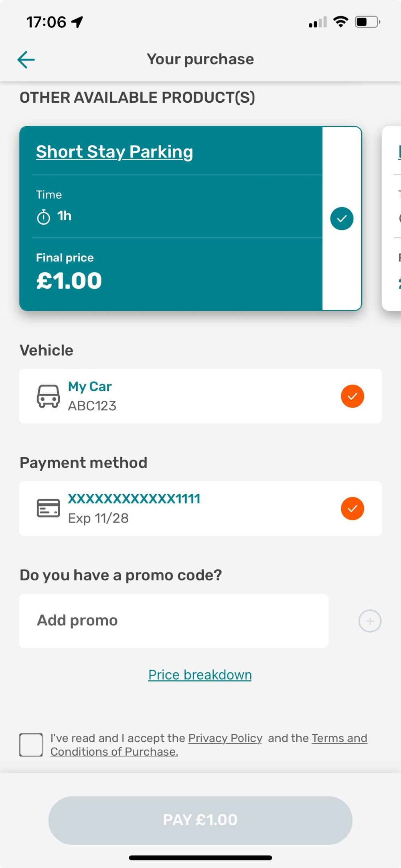Open the Price breakdown link
401x868 pixels.
click(200, 675)
